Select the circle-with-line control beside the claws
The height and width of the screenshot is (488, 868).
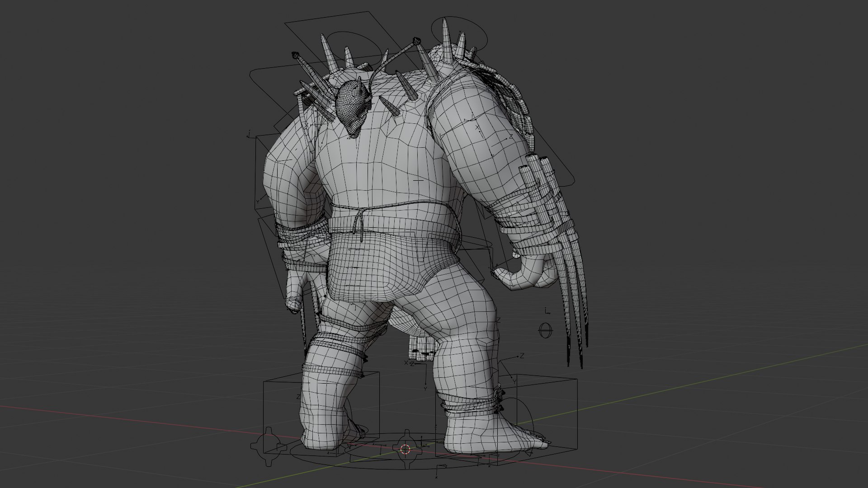coord(546,330)
